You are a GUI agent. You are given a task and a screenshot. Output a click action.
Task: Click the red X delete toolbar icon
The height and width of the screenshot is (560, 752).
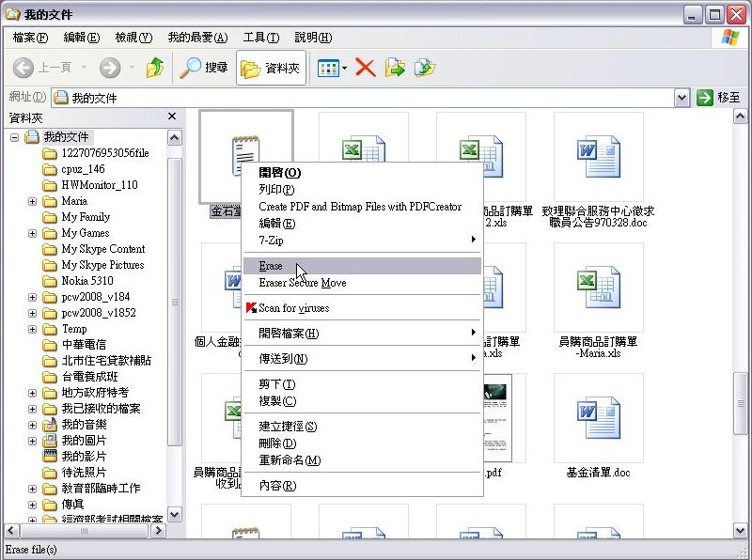(x=366, y=68)
